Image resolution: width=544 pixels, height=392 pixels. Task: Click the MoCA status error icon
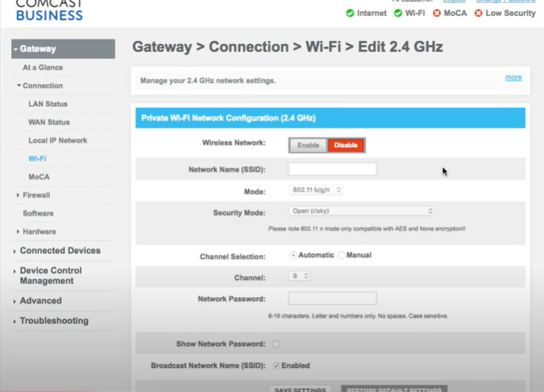437,14
